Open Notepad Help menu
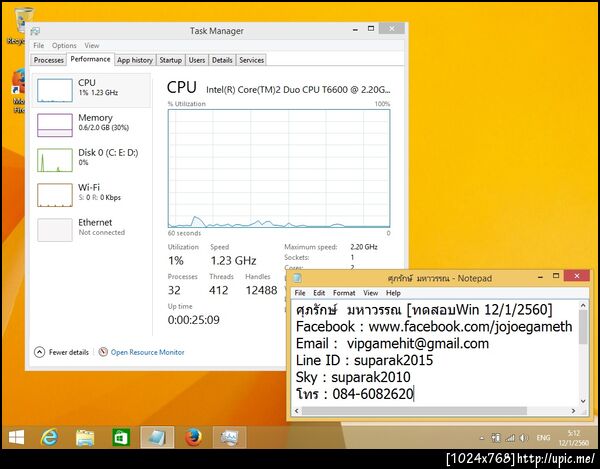 pyautogui.click(x=393, y=293)
